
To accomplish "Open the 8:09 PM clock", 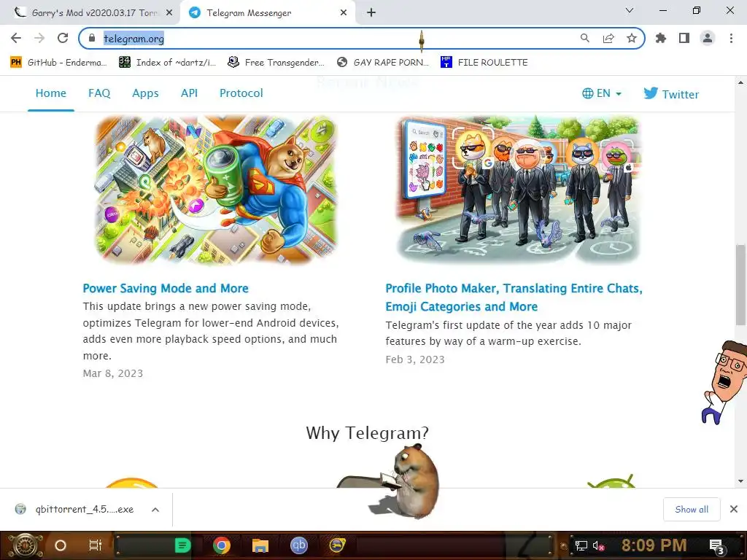I will coord(654,545).
